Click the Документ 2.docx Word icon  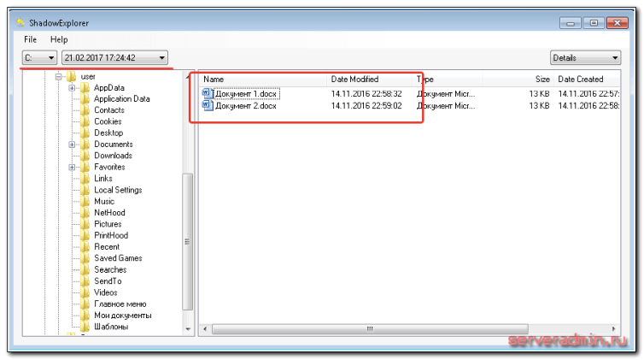[x=208, y=106]
